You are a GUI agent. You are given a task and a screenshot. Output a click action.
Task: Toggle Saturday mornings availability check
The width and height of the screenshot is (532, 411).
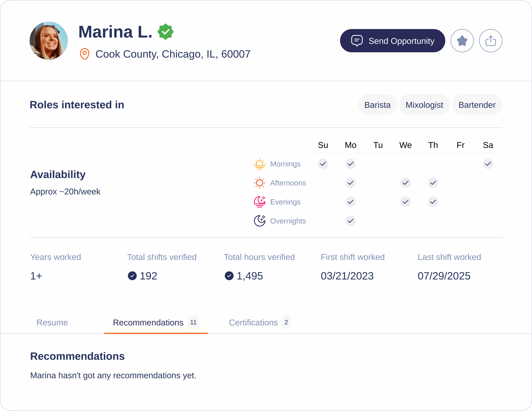click(488, 164)
